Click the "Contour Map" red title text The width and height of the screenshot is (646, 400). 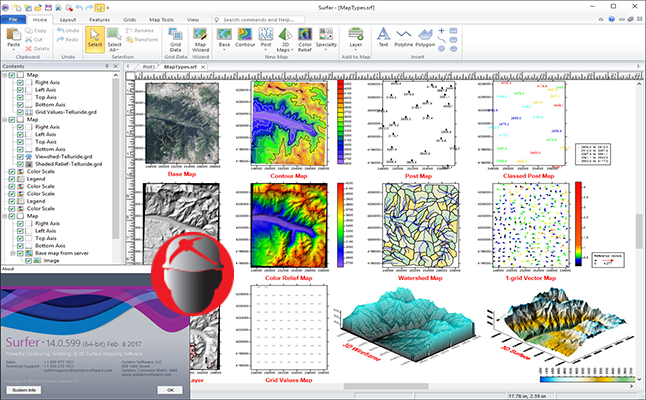289,176
